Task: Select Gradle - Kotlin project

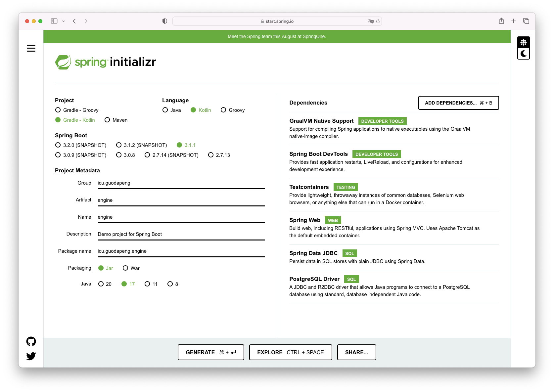Action: (x=75, y=120)
